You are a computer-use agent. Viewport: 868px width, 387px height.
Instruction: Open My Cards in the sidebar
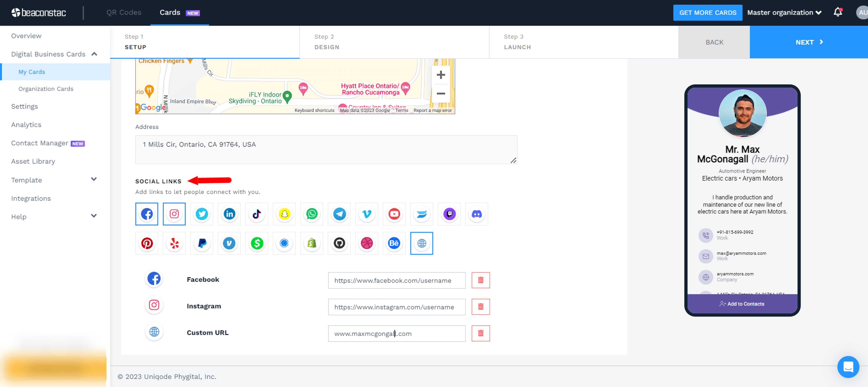[x=32, y=72]
